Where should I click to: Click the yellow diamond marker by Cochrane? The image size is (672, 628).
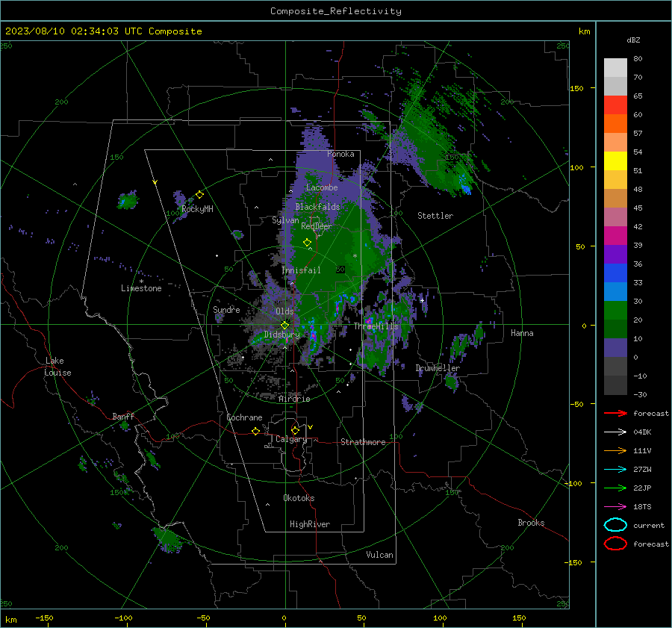[256, 431]
